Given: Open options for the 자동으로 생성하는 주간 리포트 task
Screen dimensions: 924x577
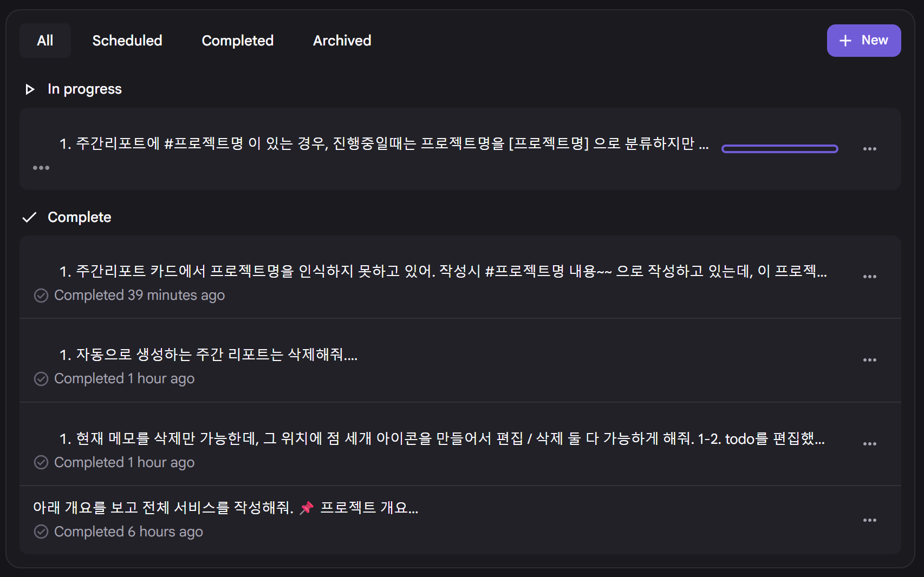Looking at the screenshot, I should [869, 360].
